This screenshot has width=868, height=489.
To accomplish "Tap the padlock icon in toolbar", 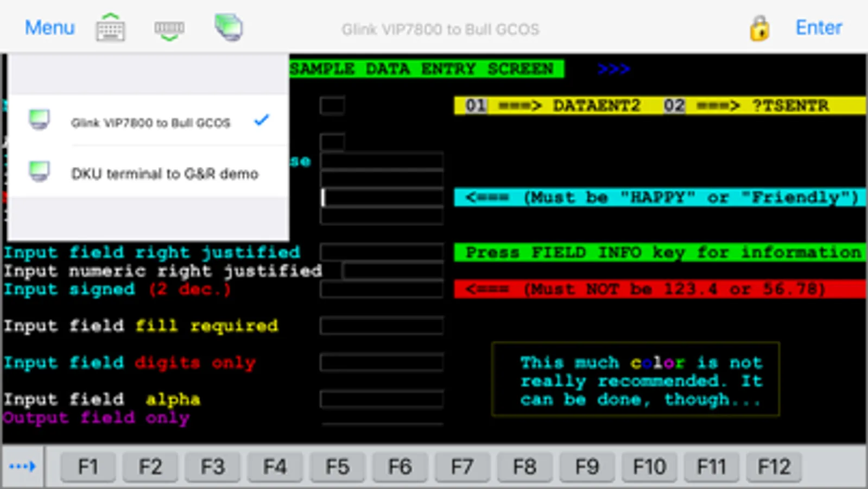I will pos(759,28).
